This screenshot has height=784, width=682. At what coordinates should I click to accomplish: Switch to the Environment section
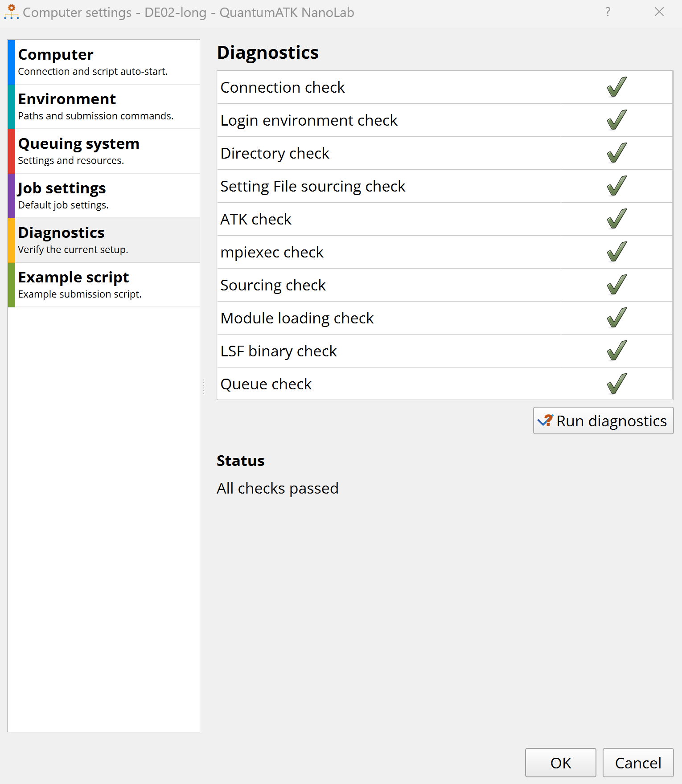point(104,106)
